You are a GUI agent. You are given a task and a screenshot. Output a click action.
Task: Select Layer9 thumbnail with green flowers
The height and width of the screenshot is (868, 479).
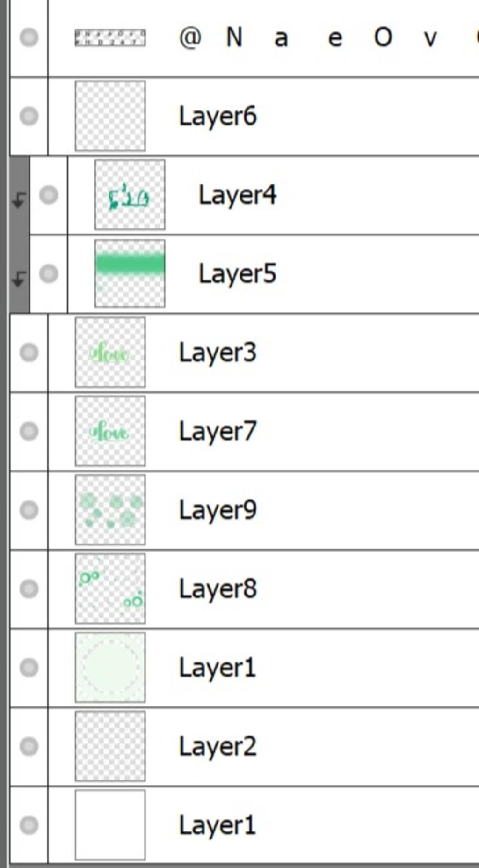pyautogui.click(x=110, y=509)
